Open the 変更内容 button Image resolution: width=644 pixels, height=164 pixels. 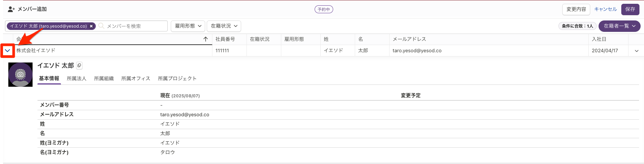pos(576,9)
